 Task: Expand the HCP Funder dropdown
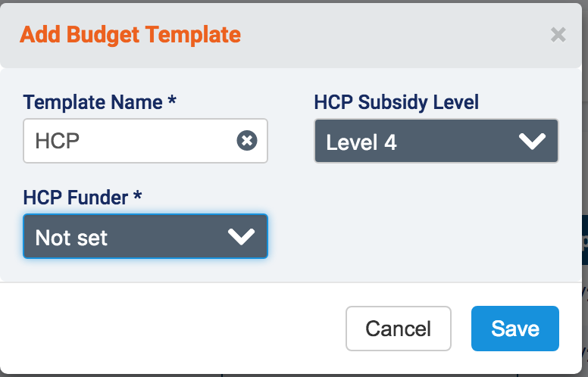(x=145, y=237)
